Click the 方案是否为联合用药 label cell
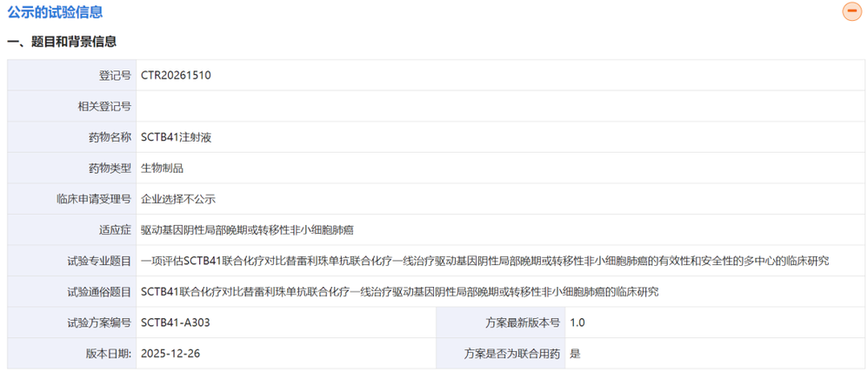This screenshot has width=868, height=372. 500,353
